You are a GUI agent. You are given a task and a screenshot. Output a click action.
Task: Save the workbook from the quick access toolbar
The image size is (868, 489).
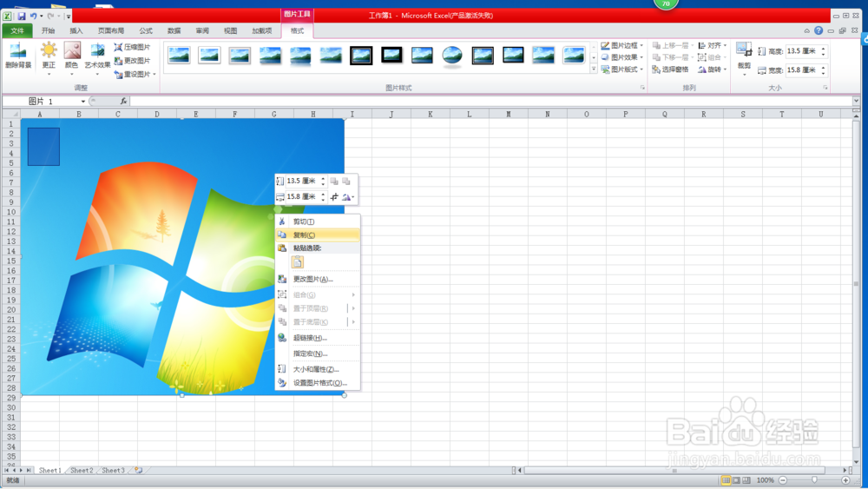(22, 16)
